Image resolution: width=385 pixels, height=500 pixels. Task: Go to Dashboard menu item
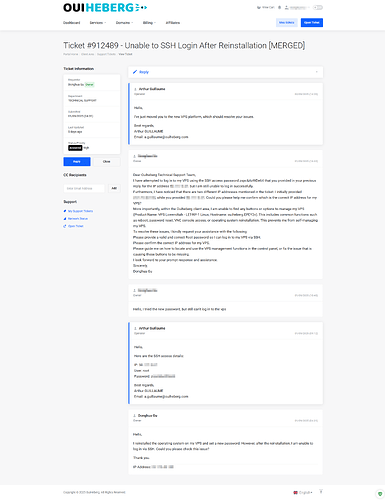[72, 23]
